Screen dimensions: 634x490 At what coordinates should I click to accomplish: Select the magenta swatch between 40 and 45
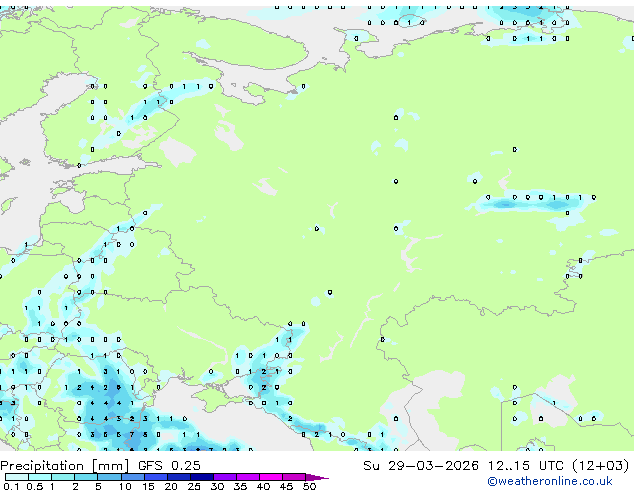271,477
